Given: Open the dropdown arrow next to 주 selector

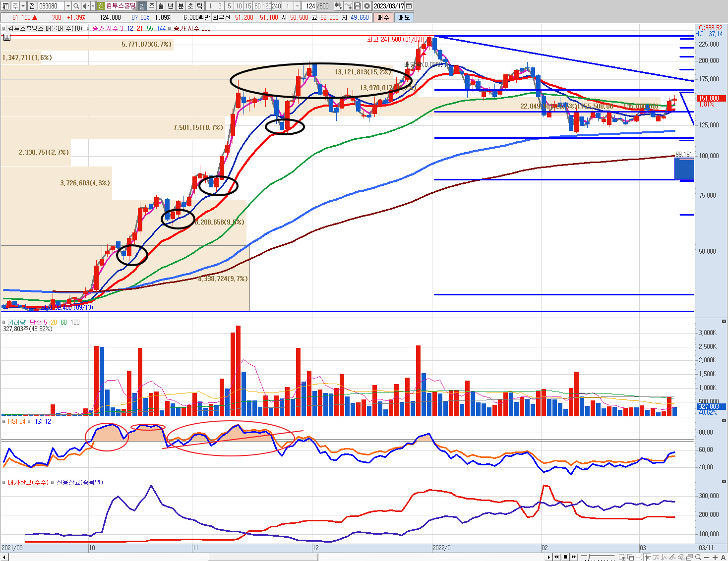Looking at the screenshot, I should [23, 6].
